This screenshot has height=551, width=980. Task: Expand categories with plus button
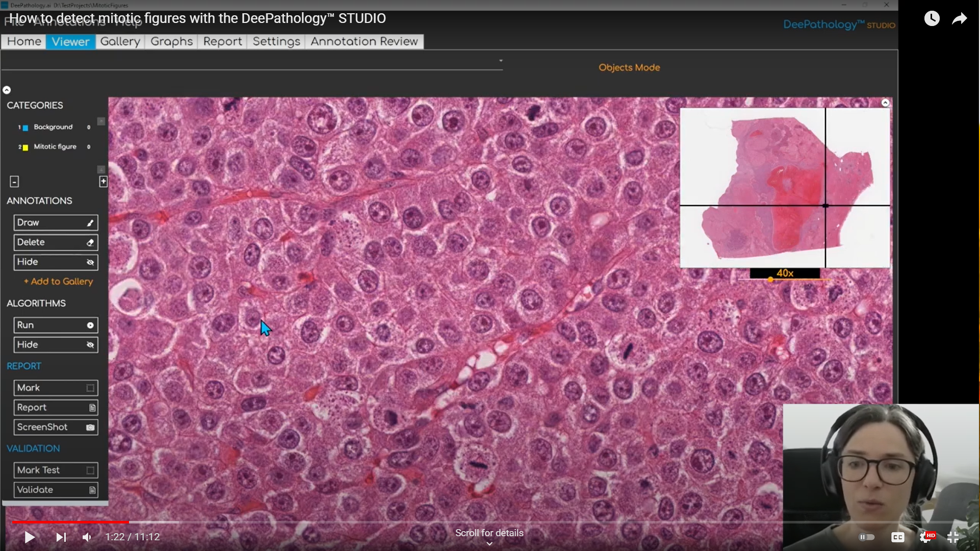[x=103, y=182]
